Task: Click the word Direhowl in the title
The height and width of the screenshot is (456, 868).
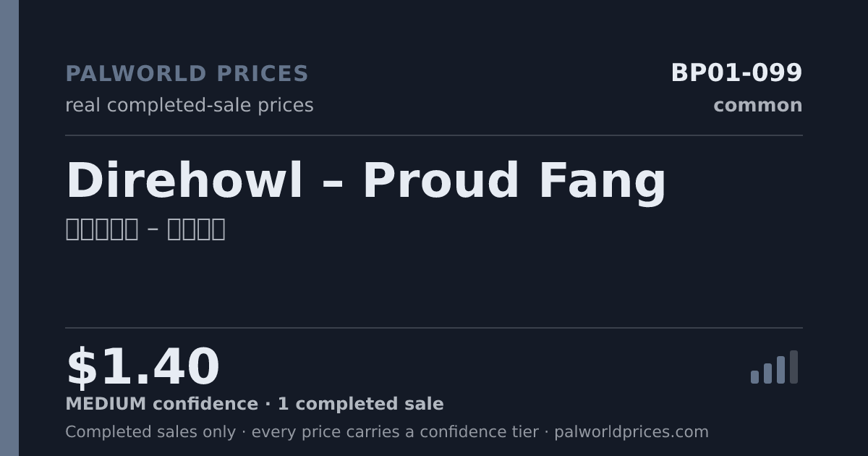Action: 184,181
